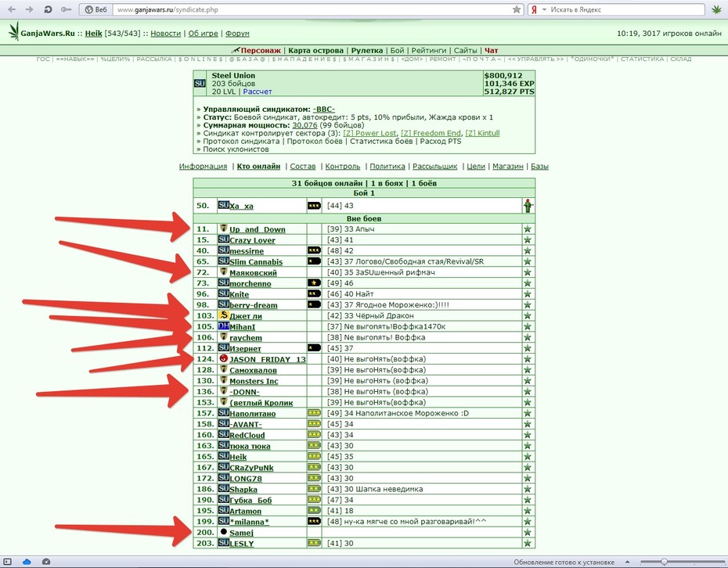Reload the page with the refresh icon

[x=47, y=9]
